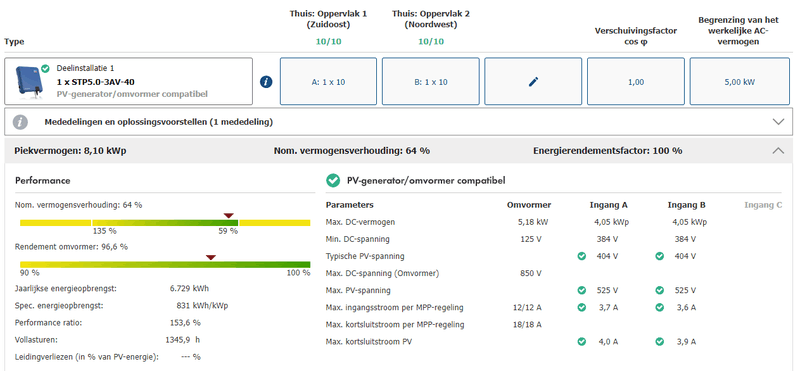Click the Parameters column header

pyautogui.click(x=349, y=205)
